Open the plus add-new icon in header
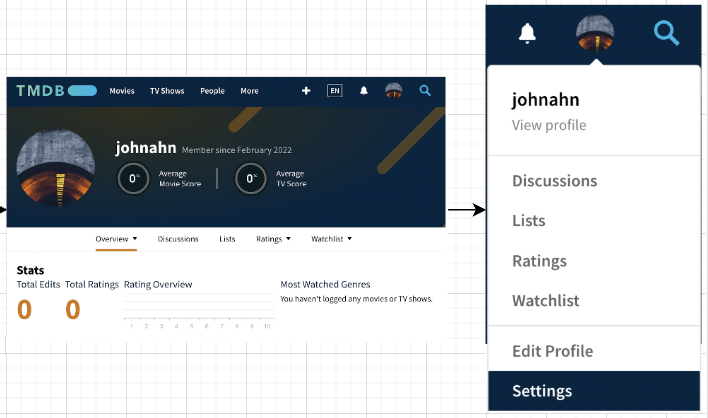This screenshot has height=418, width=708. (x=306, y=91)
